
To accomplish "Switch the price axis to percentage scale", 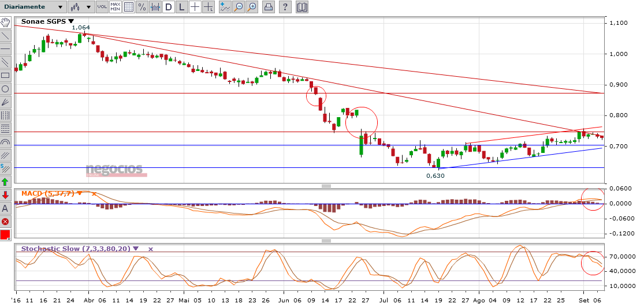I will 142,6.
